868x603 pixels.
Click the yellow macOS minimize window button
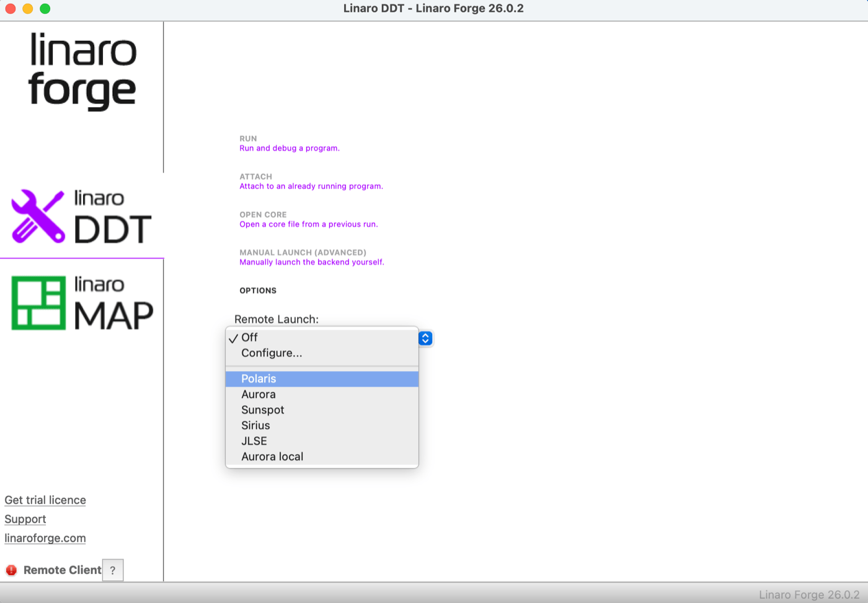click(28, 9)
